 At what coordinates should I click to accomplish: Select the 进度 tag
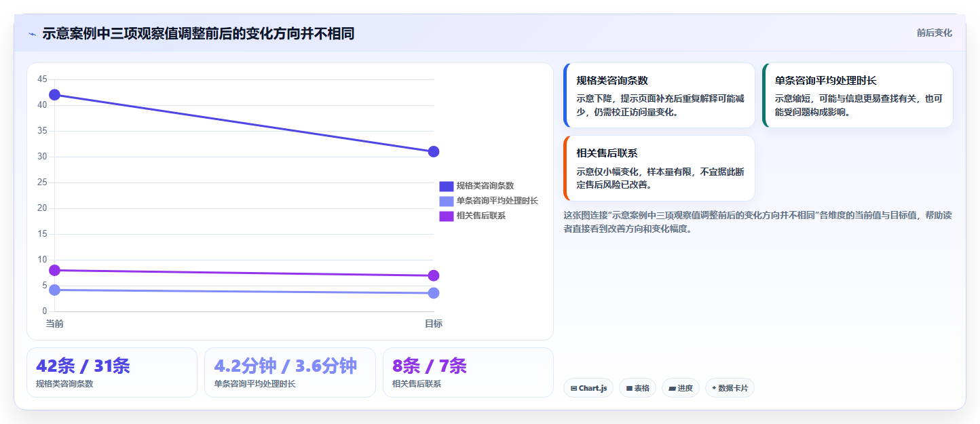click(x=681, y=388)
